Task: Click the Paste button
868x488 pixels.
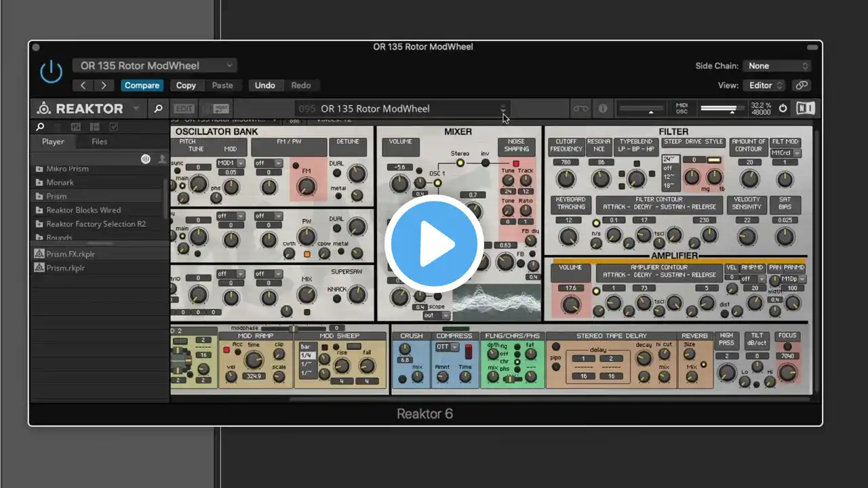Action: pyautogui.click(x=222, y=85)
